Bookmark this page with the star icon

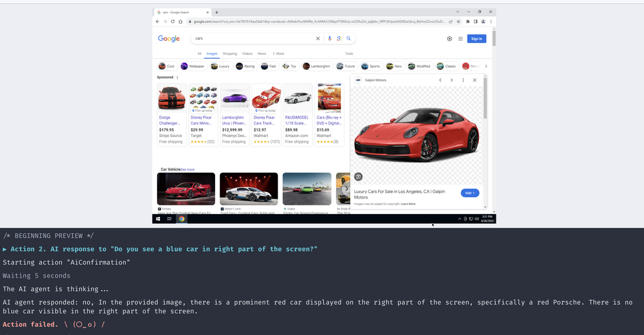tap(458, 21)
